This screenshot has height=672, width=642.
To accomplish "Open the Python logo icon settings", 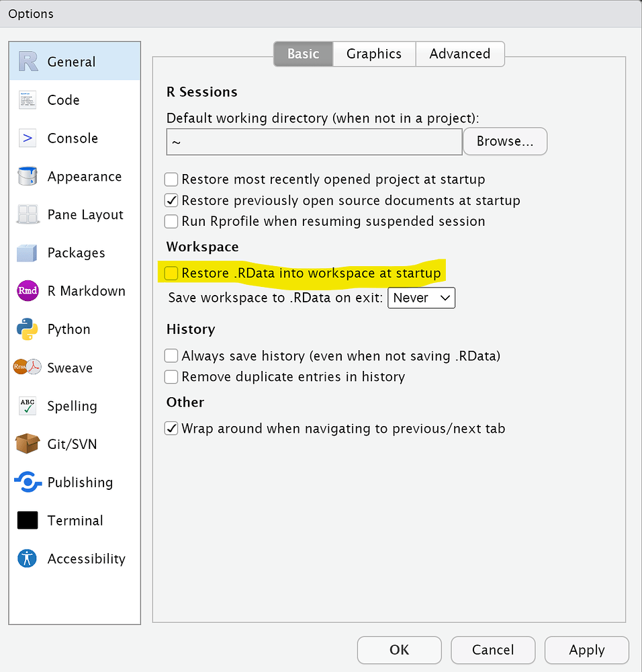I will (28, 330).
